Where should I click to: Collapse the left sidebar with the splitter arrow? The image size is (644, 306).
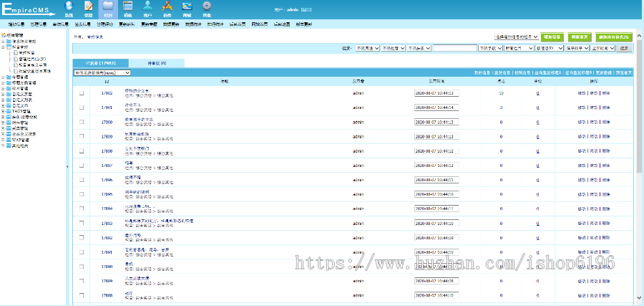point(67,166)
